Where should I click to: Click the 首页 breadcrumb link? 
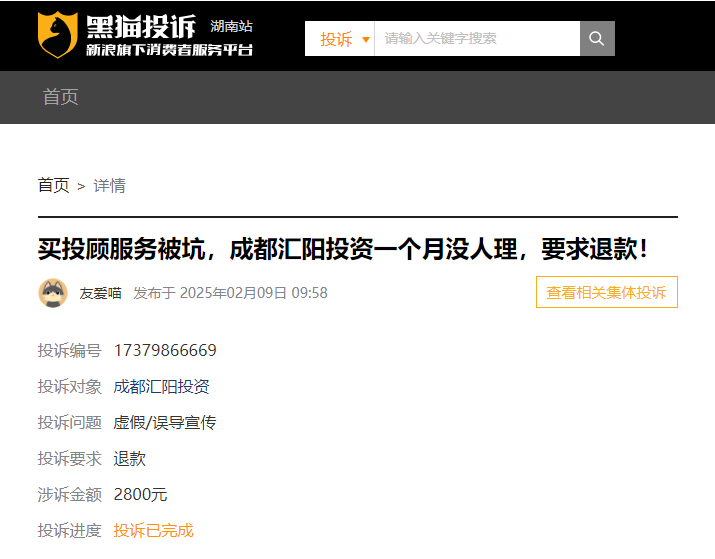(53, 186)
